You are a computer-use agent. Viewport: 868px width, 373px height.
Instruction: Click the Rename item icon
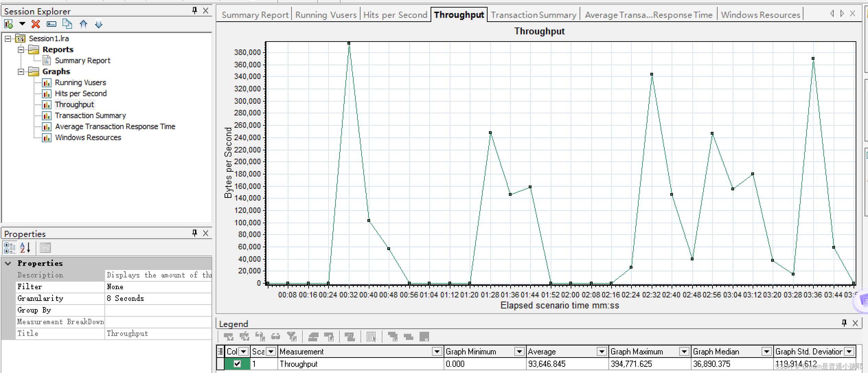52,24
